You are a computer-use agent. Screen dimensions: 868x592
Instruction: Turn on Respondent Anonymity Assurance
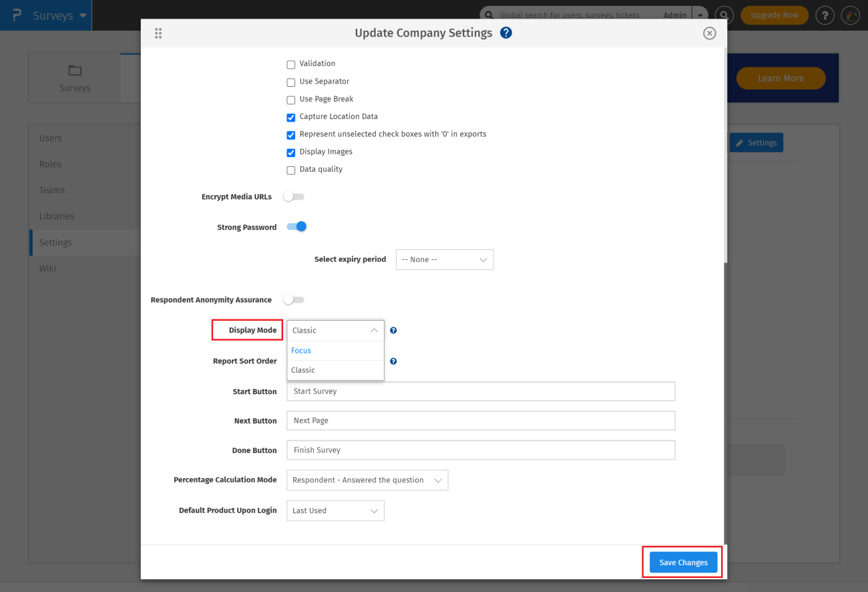(293, 299)
